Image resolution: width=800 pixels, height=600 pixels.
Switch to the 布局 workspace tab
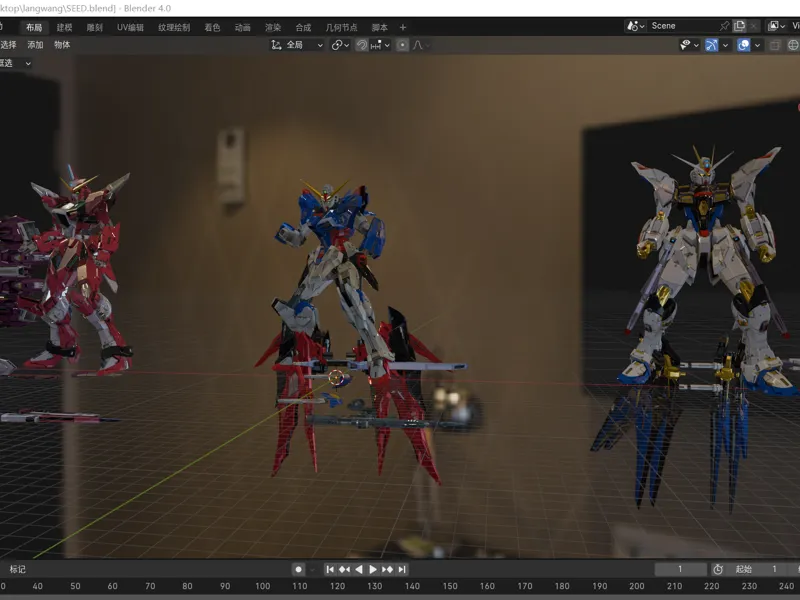tap(34, 28)
